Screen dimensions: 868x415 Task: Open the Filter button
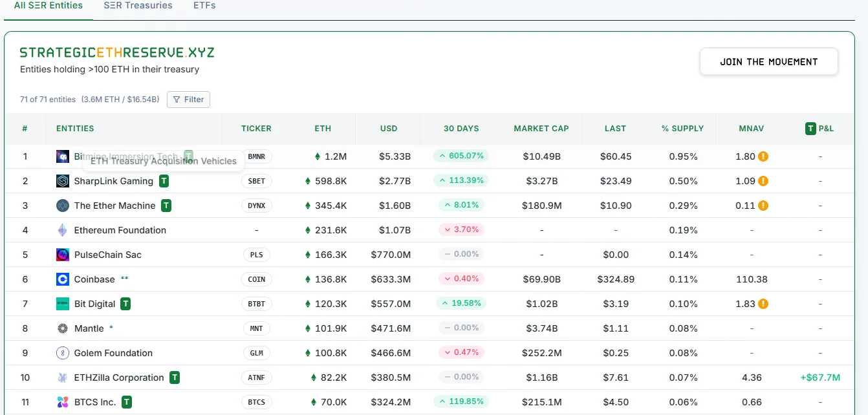(188, 100)
